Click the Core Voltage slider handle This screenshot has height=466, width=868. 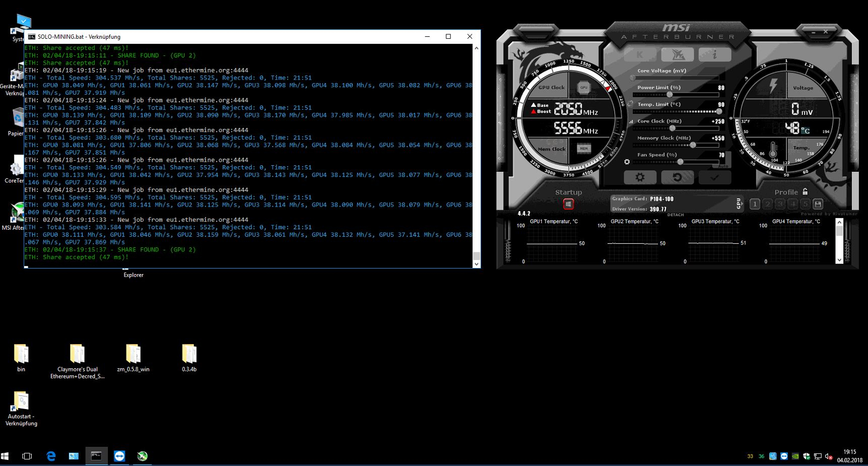[633, 78]
